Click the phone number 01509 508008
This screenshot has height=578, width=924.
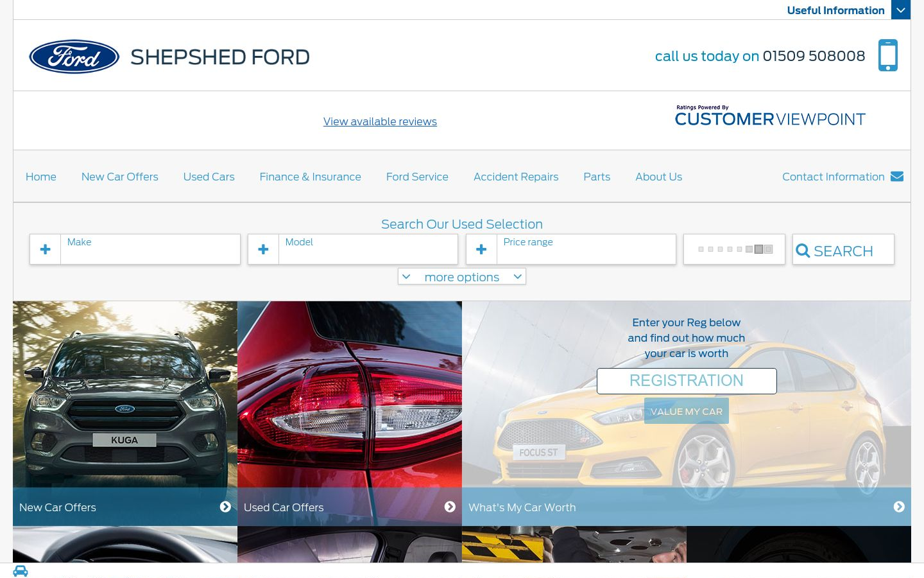click(814, 56)
